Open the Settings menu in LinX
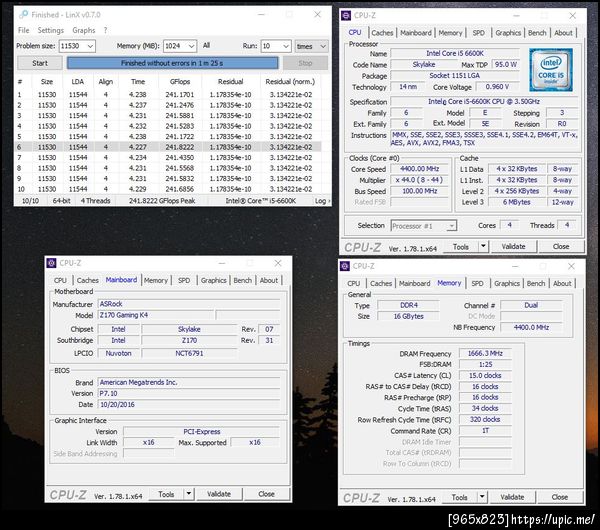 (51, 30)
